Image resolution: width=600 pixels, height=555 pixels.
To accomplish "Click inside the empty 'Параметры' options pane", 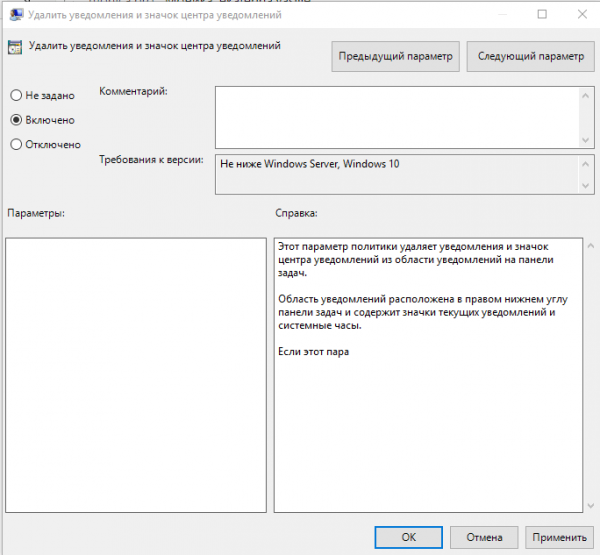I will 136,375.
